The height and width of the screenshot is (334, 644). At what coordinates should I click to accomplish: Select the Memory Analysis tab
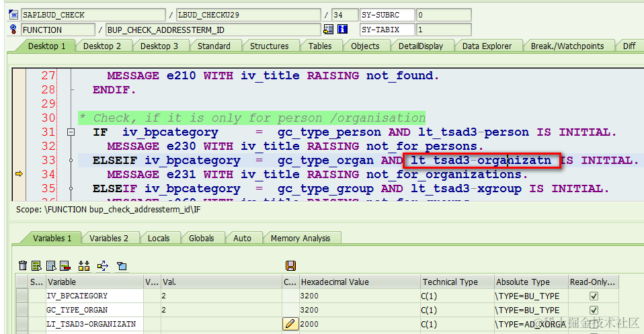(x=300, y=239)
